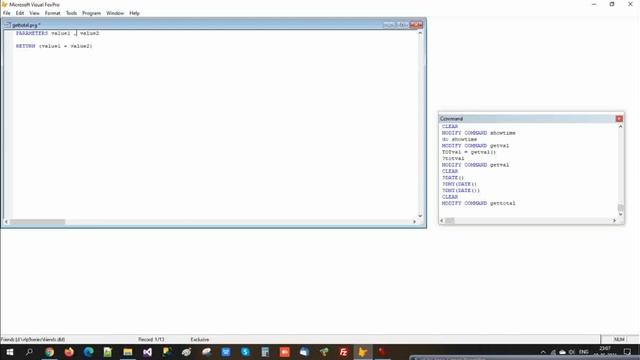Click the Command window horizontal right arrow

614,220
